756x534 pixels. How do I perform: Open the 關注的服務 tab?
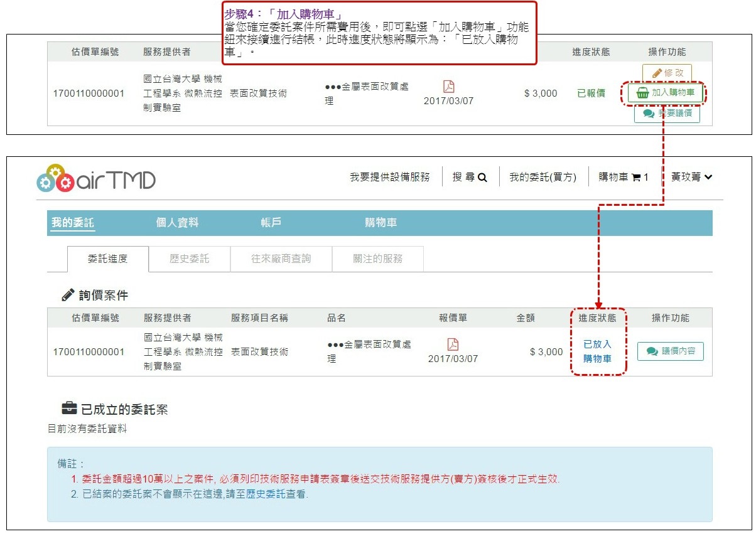377,259
